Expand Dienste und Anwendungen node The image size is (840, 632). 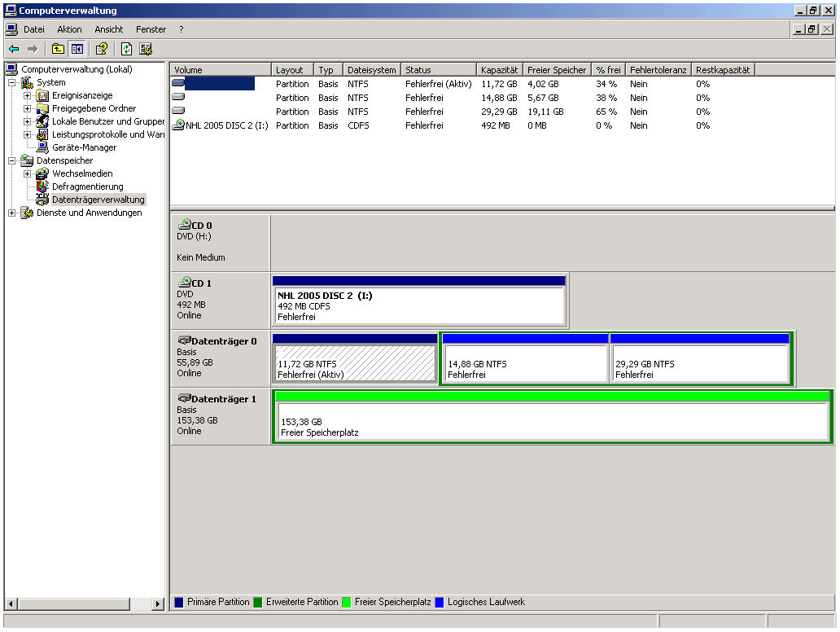click(11, 213)
